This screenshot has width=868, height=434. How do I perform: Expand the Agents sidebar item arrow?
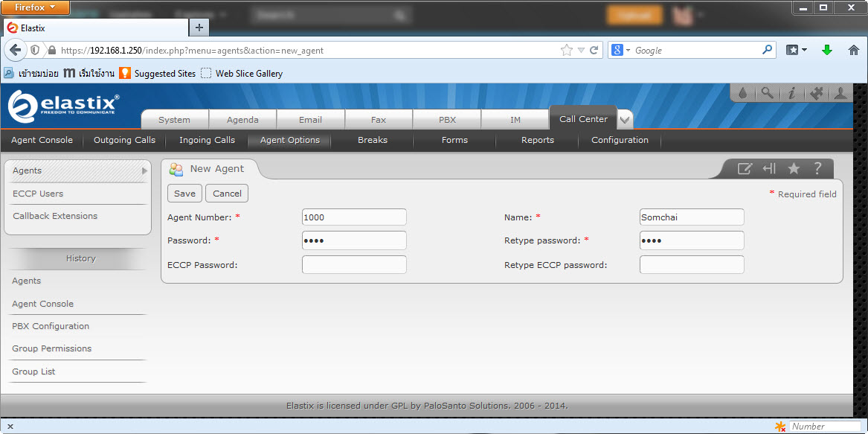tap(144, 170)
